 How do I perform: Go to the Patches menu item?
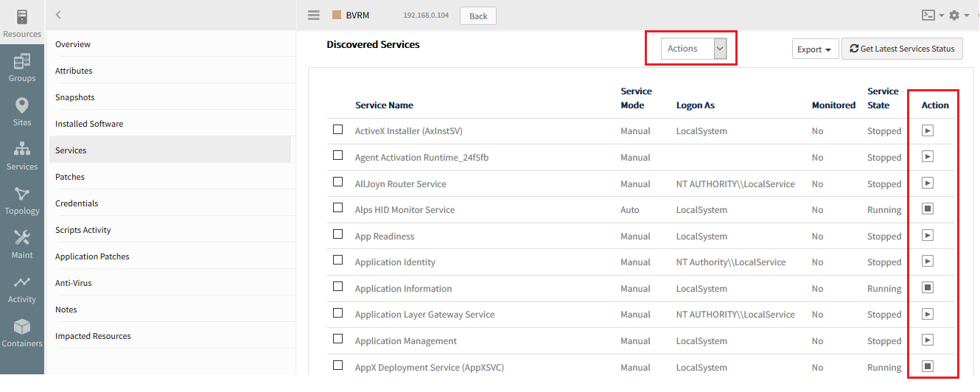coord(70,177)
